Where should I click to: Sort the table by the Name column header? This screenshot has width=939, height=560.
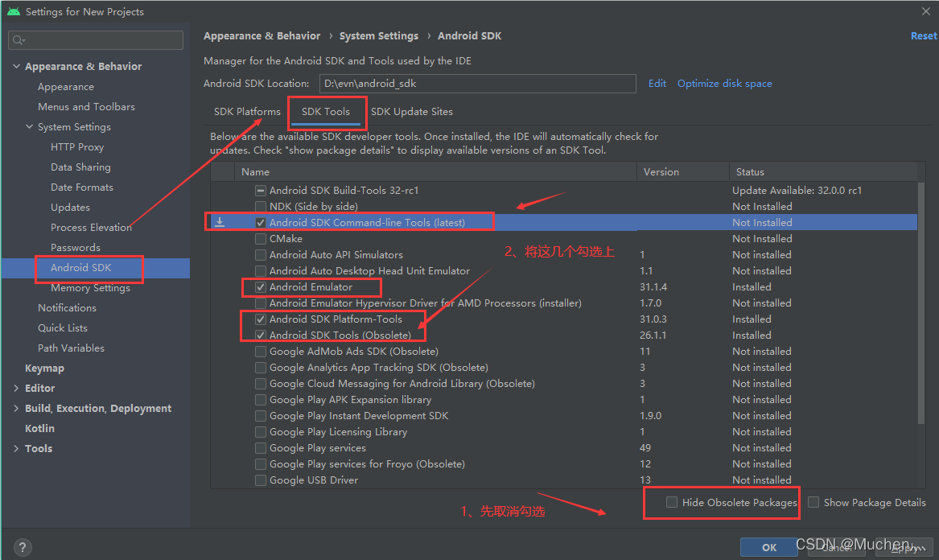[x=435, y=172]
